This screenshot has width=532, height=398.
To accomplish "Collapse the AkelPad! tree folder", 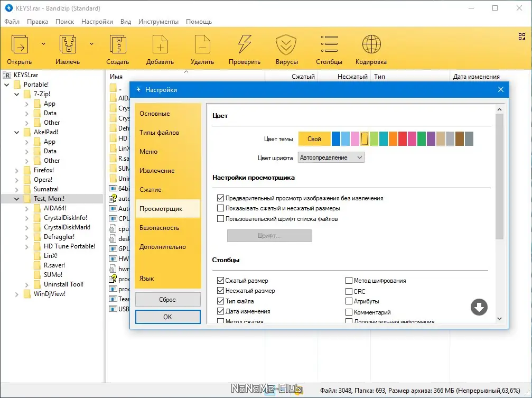I will [16, 132].
